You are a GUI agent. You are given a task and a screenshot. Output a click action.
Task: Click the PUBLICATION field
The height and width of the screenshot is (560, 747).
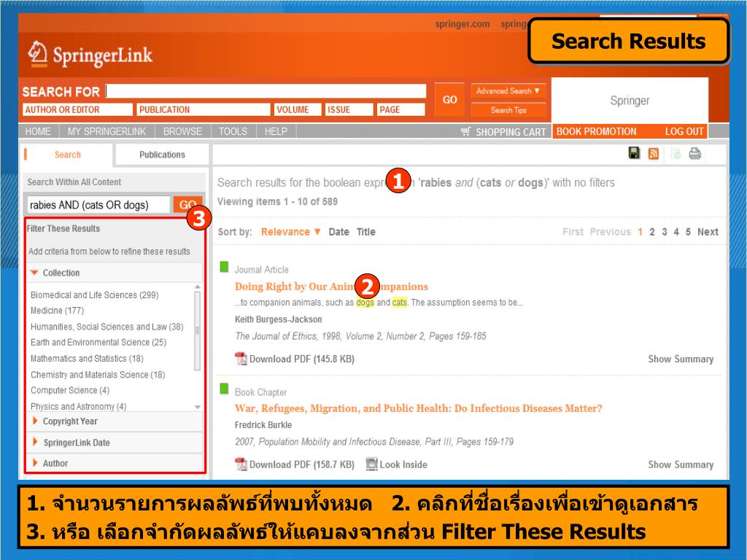204,109
